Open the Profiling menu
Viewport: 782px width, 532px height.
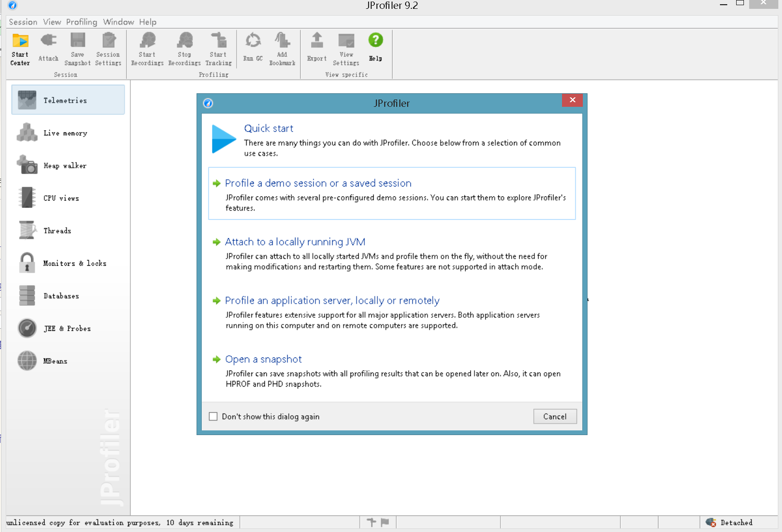point(81,22)
